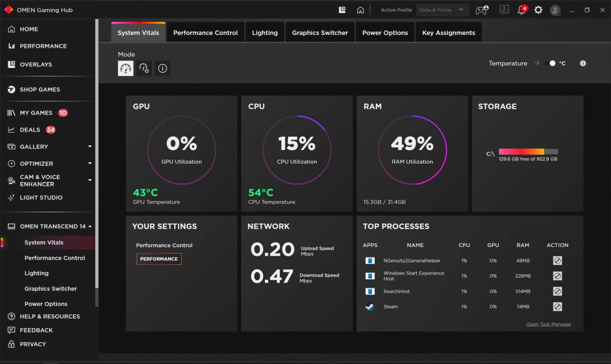
Task: End the NGenuity2GeneralHelper process
Action: coord(557,261)
